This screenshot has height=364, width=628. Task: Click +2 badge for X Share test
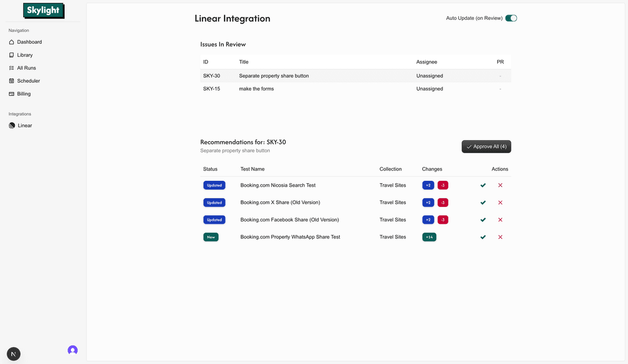(x=428, y=202)
